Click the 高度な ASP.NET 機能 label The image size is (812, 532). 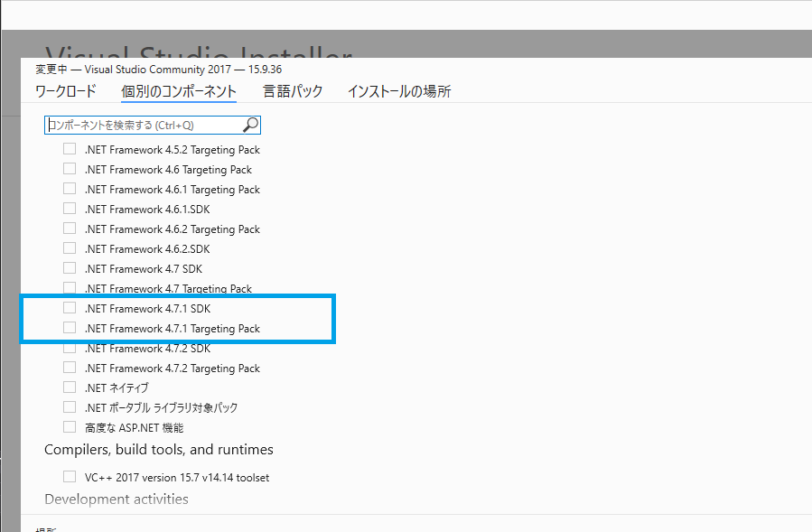(x=134, y=428)
